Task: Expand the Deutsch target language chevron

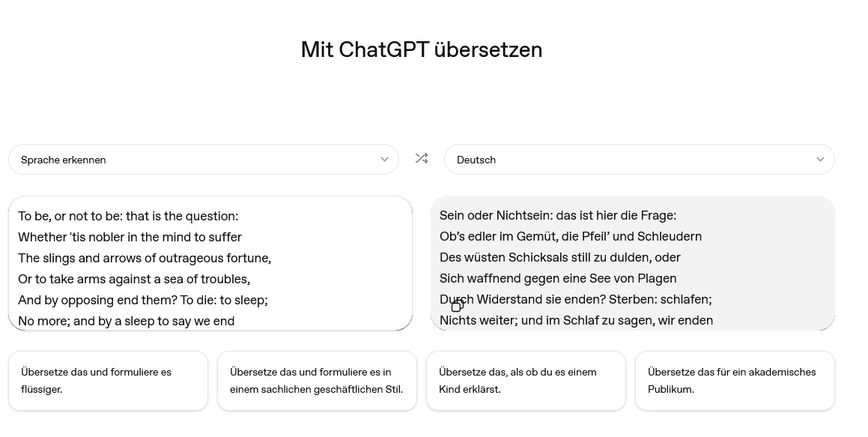Action: (x=820, y=160)
